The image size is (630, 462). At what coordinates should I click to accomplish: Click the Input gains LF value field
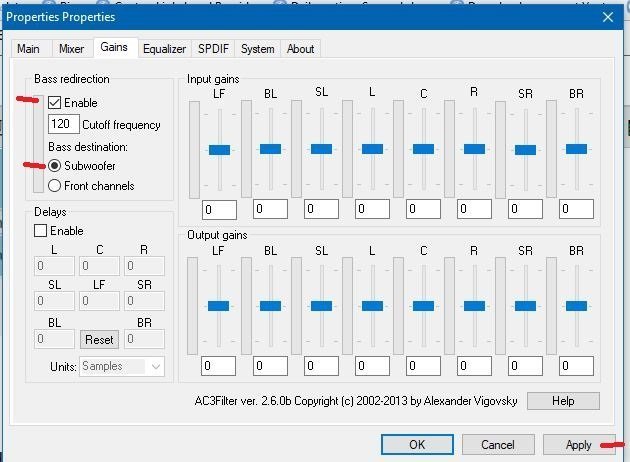click(219, 210)
